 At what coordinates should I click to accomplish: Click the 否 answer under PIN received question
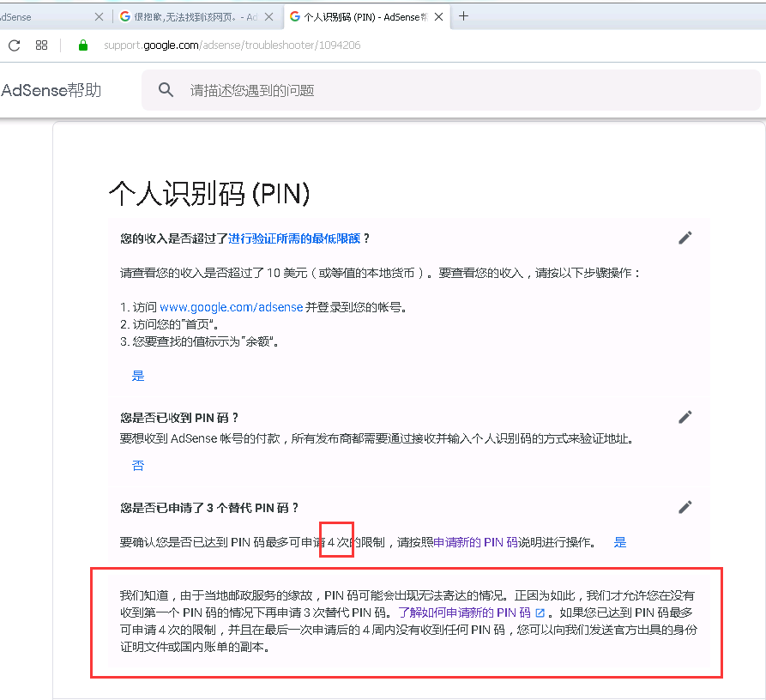tap(138, 466)
